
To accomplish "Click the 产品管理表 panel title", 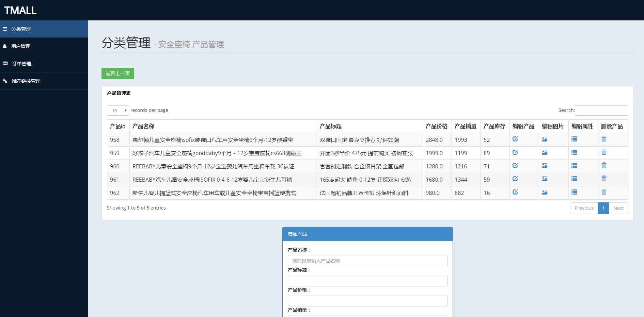I will point(119,93).
